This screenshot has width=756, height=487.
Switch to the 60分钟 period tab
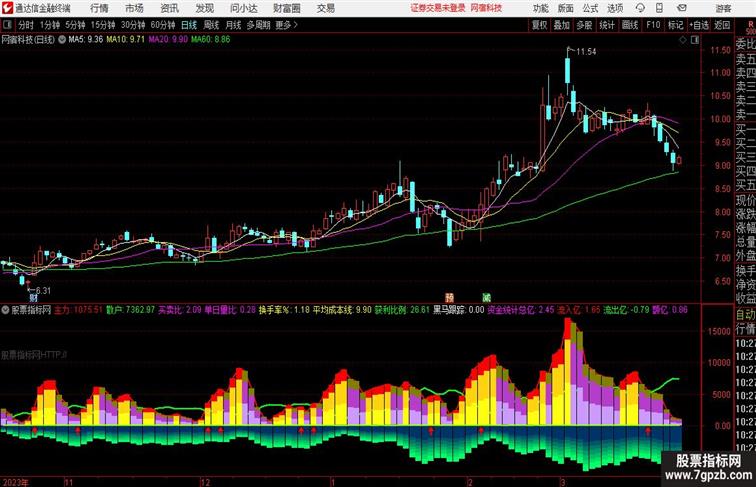point(163,25)
